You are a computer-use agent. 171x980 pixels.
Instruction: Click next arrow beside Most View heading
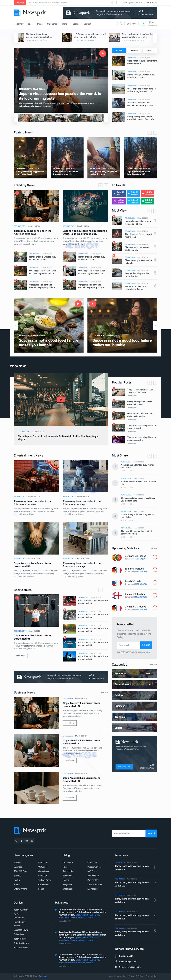pos(155,210)
